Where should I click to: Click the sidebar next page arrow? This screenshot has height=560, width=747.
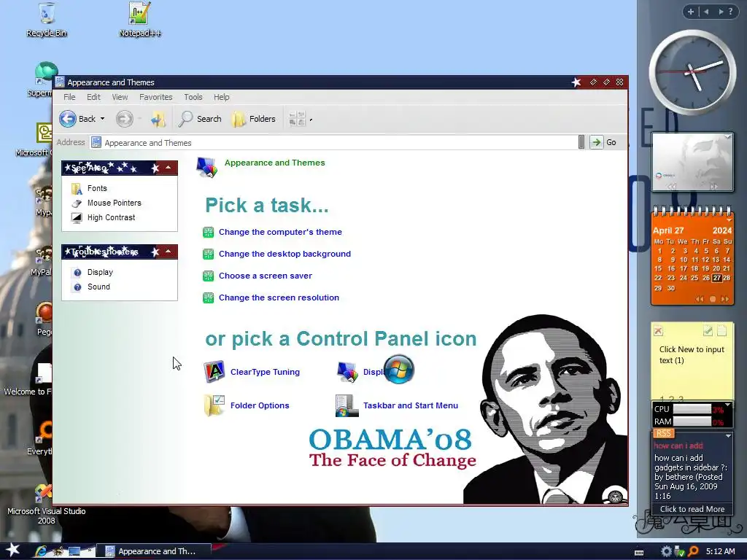(x=720, y=12)
